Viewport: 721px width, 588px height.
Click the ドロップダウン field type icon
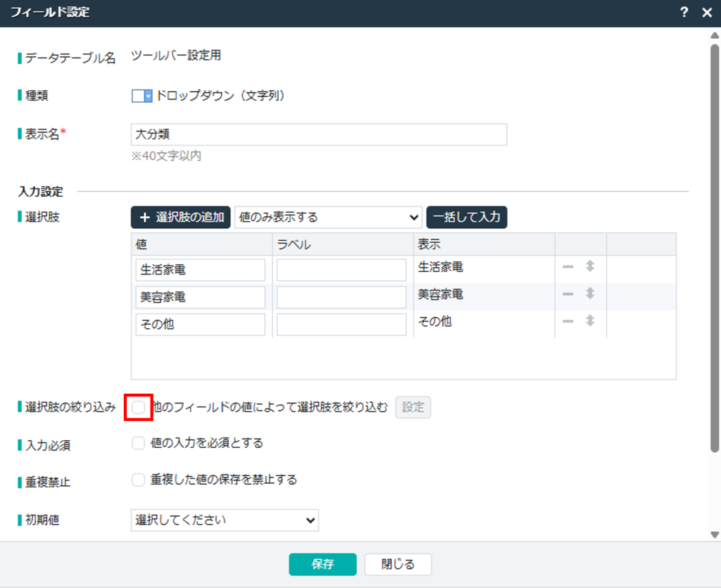pyautogui.click(x=142, y=96)
